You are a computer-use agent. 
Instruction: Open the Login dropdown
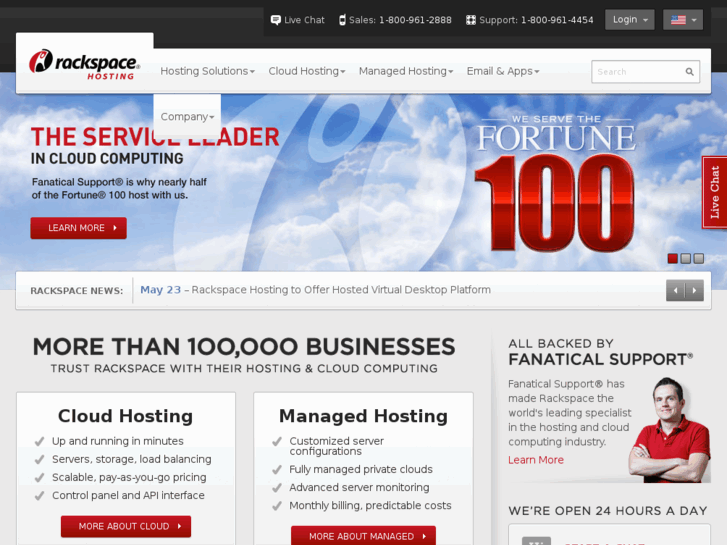630,20
